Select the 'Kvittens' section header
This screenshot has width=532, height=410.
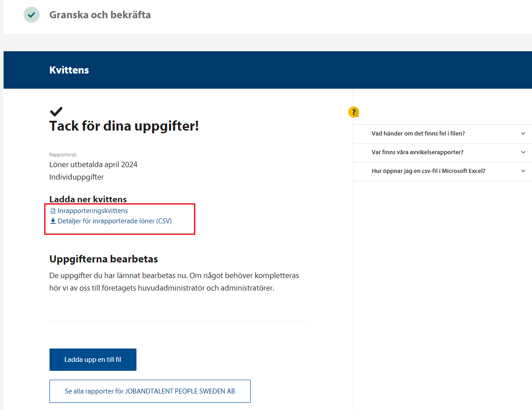69,70
